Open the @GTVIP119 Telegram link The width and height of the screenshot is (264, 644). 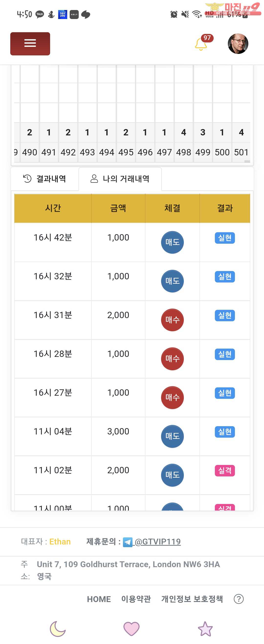click(158, 542)
